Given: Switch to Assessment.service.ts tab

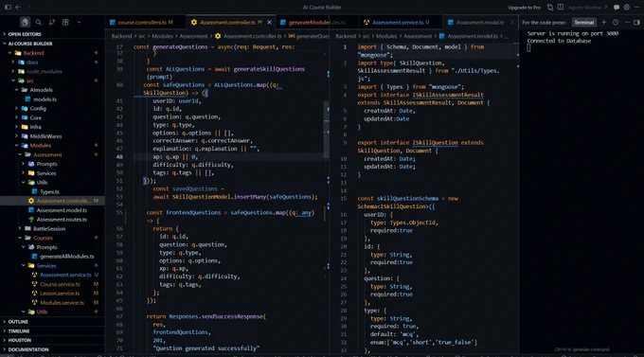Looking at the screenshot, I should (400, 22).
